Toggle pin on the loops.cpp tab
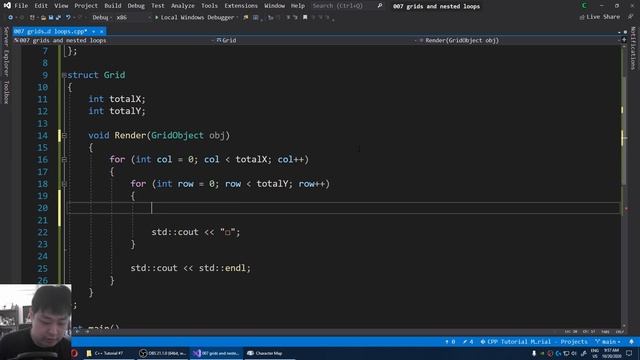 (93, 31)
